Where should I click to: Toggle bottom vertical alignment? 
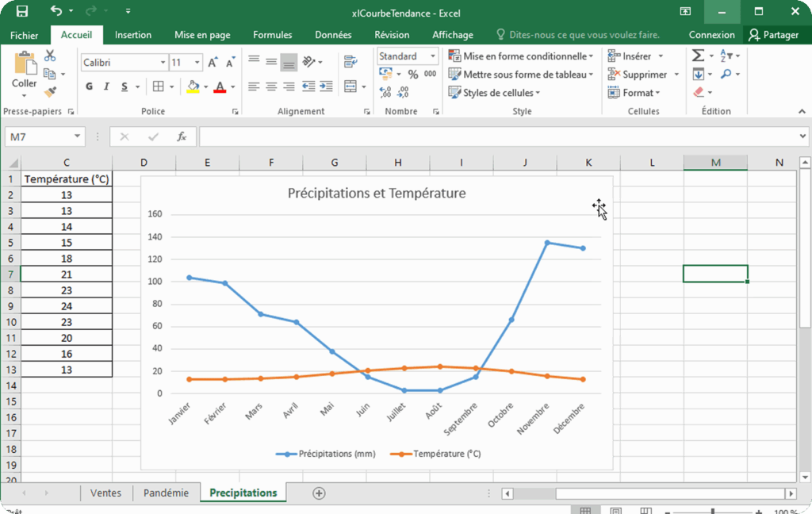click(289, 62)
